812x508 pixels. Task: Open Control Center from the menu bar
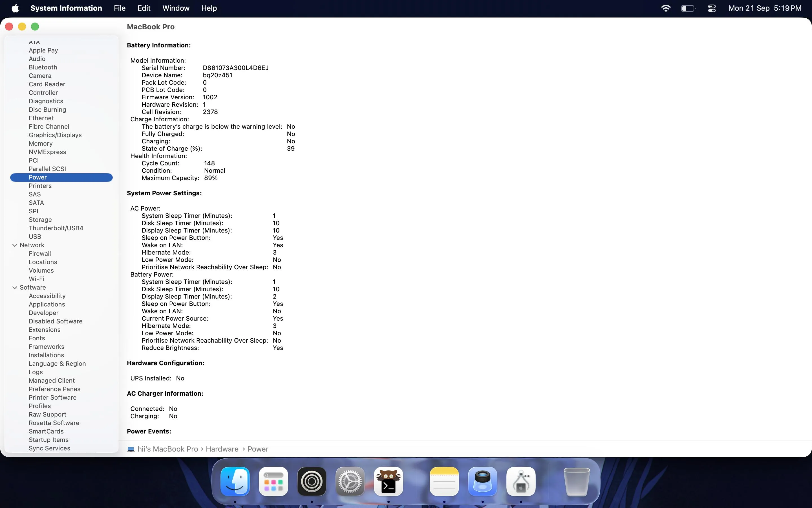712,8
